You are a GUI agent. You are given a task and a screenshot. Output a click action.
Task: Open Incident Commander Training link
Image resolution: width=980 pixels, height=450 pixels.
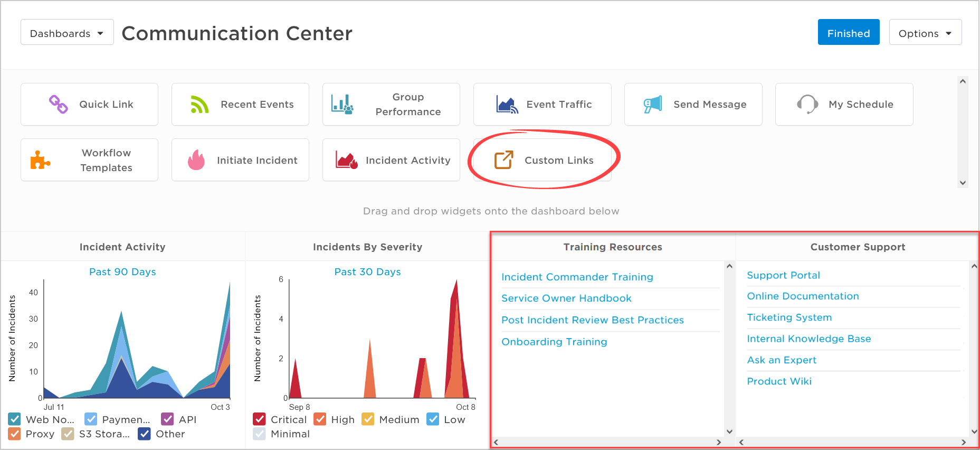click(577, 277)
